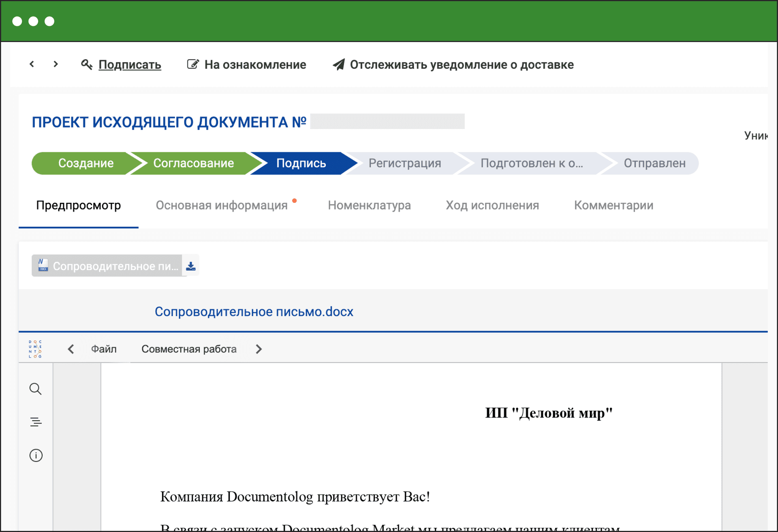Click the Подпись workflow stage chevron
This screenshot has height=532, width=778.
click(x=301, y=163)
